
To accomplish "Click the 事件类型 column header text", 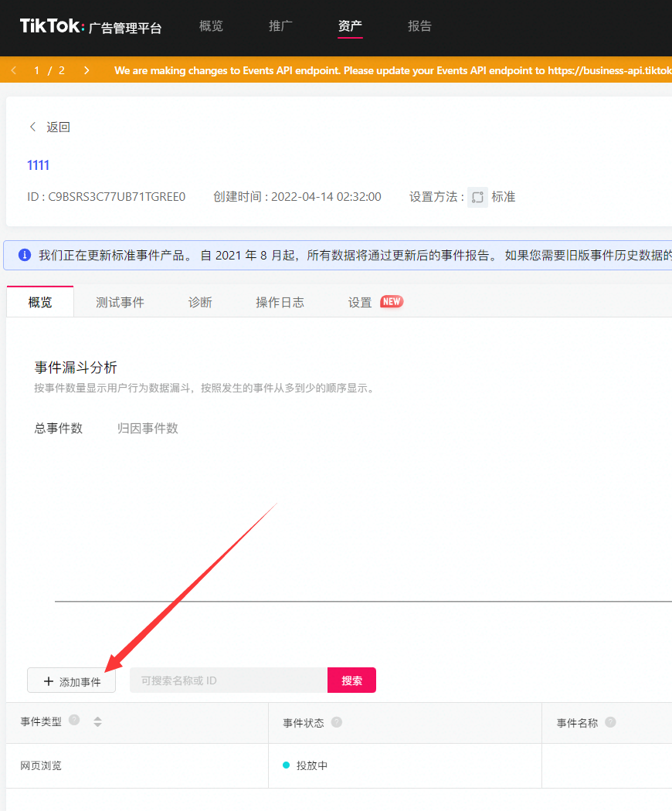I will point(41,721).
